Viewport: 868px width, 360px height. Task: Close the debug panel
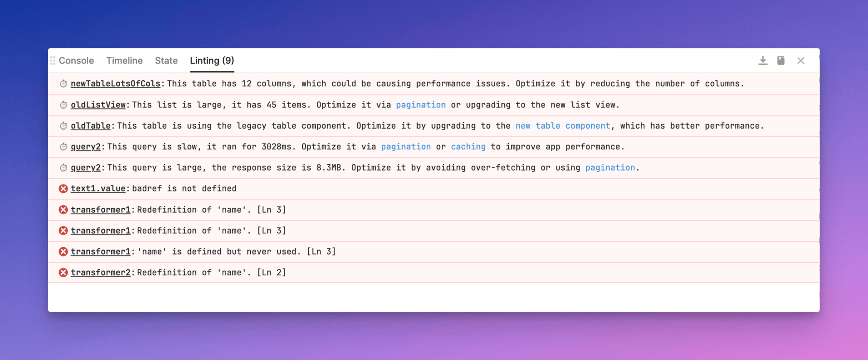pyautogui.click(x=800, y=61)
